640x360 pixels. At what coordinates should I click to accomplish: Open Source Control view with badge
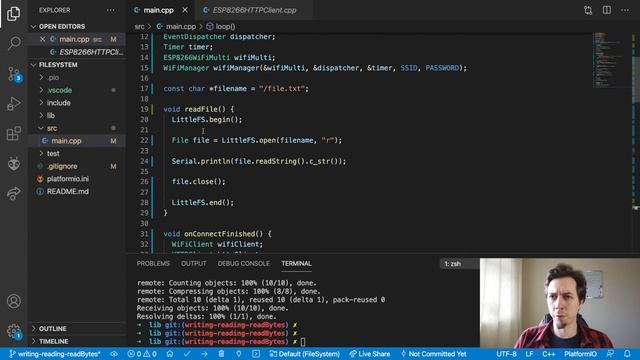coord(14,74)
